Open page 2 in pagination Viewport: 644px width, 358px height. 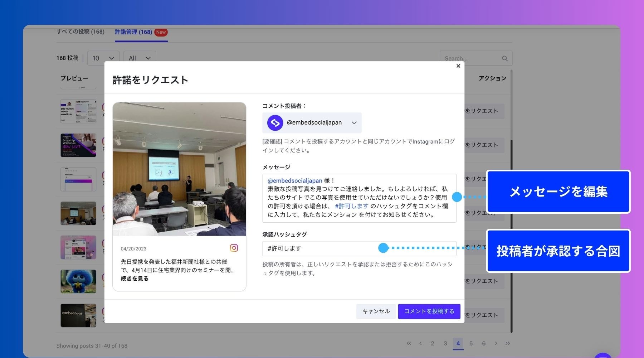pyautogui.click(x=433, y=343)
